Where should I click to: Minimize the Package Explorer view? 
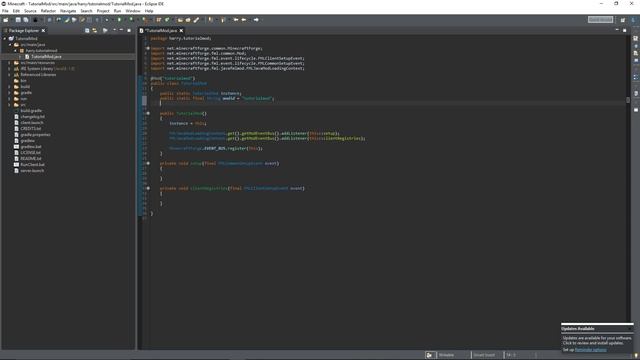[122, 30]
